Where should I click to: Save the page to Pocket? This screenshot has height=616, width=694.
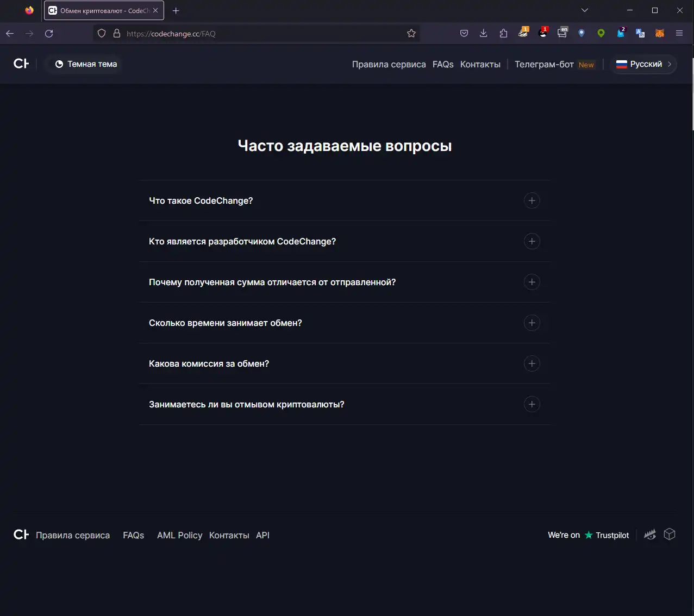(464, 34)
